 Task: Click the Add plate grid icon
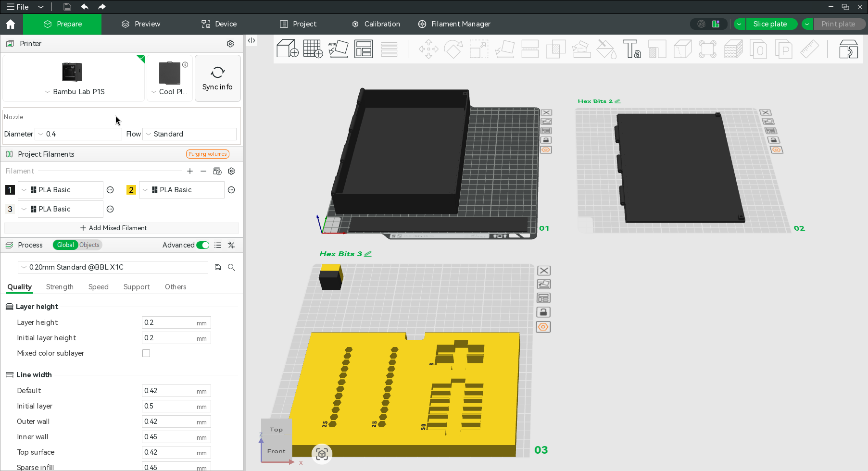click(313, 49)
